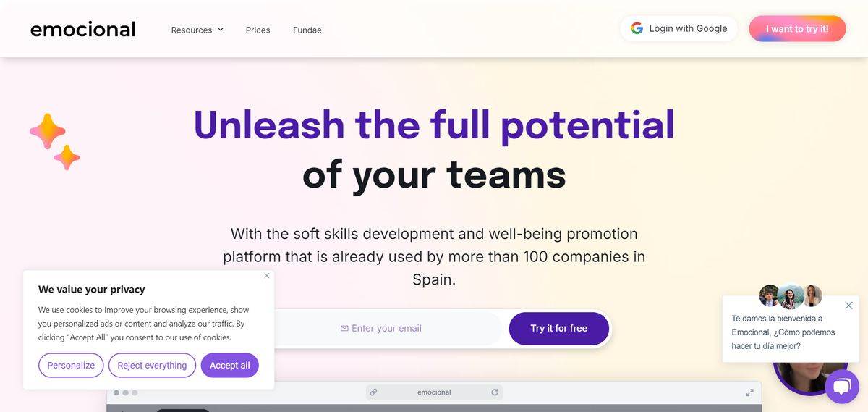This screenshot has height=412, width=868.
Task: Click the reload icon in preview bar
Action: pos(495,392)
